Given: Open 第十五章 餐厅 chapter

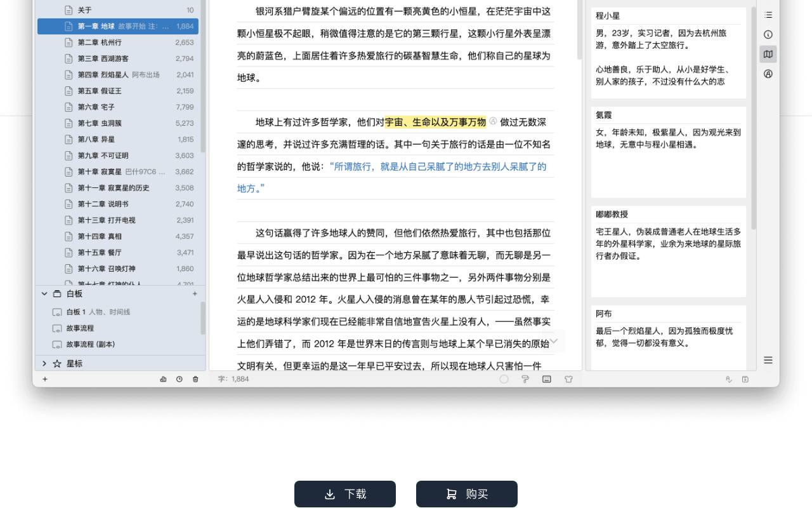Looking at the screenshot, I should click(x=118, y=253).
